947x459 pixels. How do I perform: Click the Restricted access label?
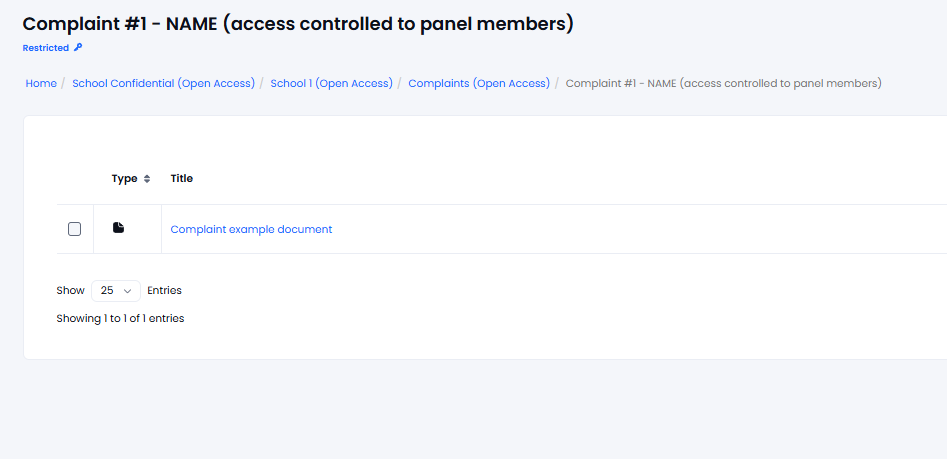[x=46, y=48]
